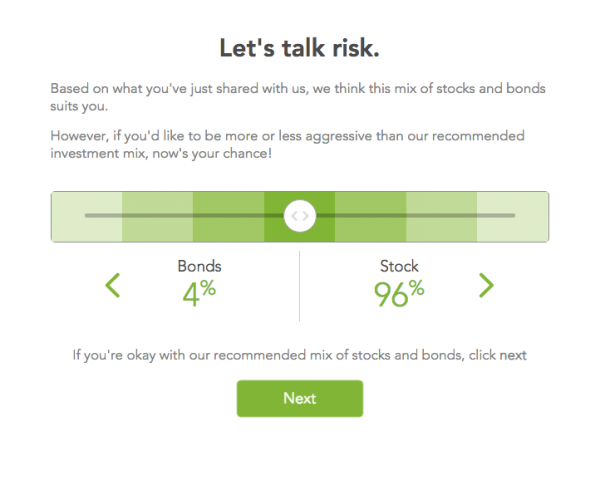
Task: Click the Bonds label
Action: click(199, 267)
